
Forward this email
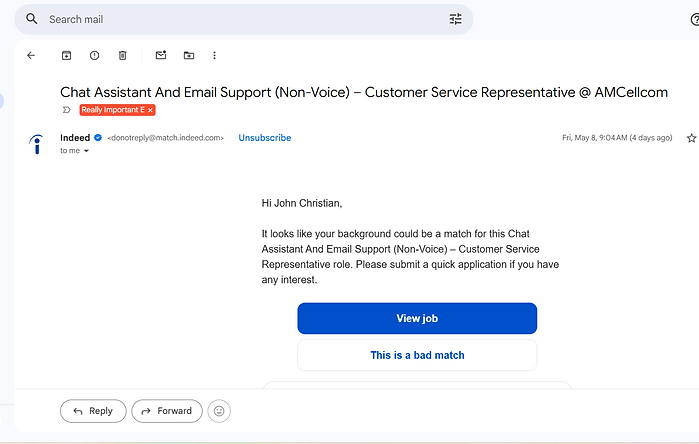(x=167, y=411)
